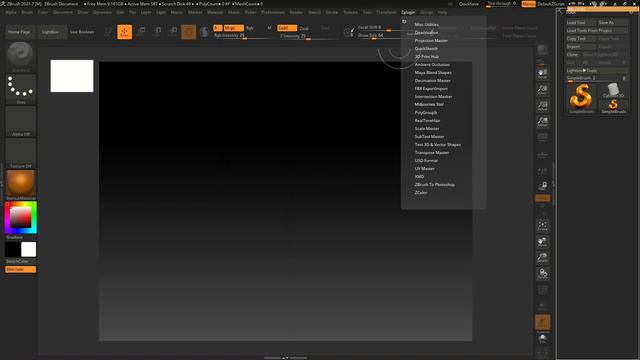
Task: Toggle the M material mode button
Action: click(269, 28)
